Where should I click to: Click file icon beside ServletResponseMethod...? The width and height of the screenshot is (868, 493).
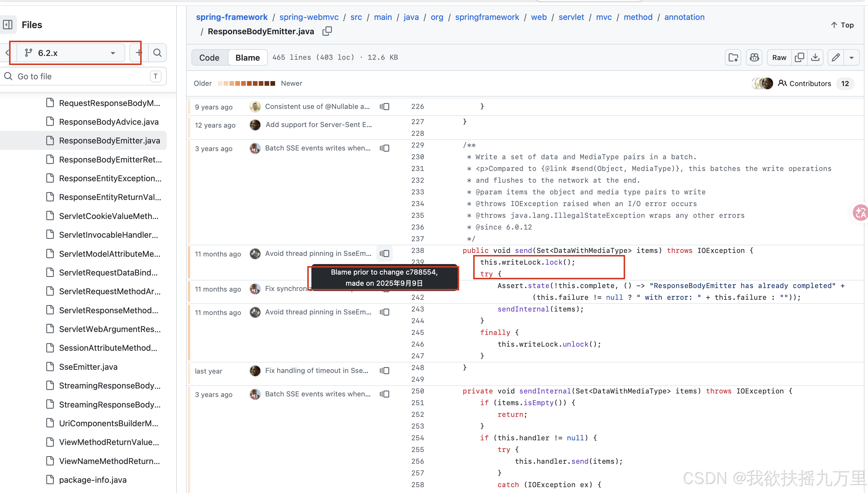tap(50, 310)
